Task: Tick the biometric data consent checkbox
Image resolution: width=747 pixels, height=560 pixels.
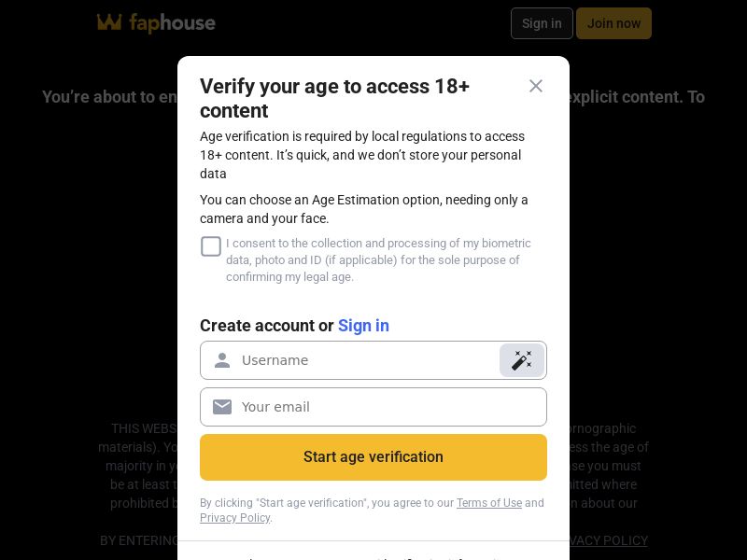Action: pyautogui.click(x=211, y=246)
